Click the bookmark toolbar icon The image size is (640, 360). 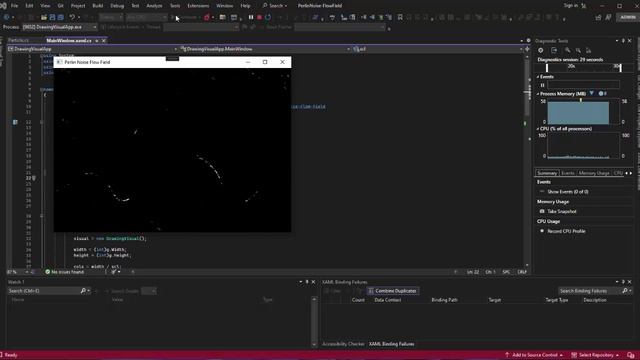pos(400,17)
